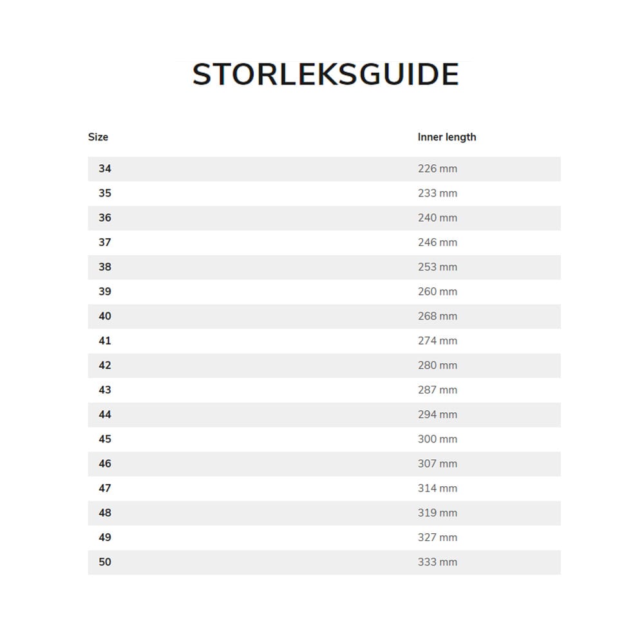
Task: Select size 50 in the last row
Action: [105, 562]
